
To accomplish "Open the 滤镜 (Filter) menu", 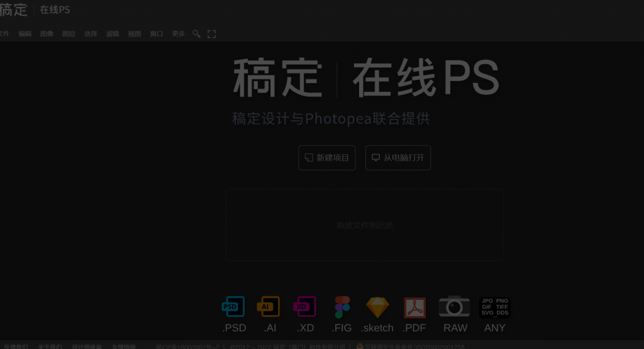I will [113, 34].
